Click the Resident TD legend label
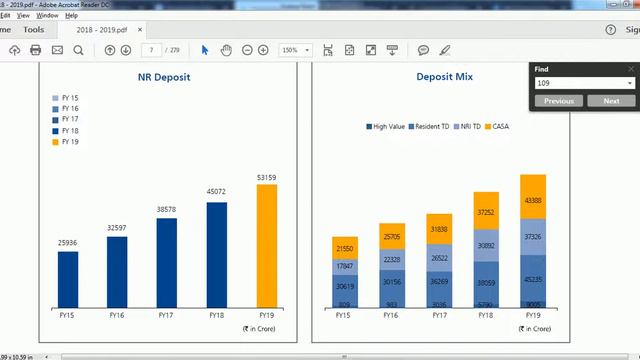 click(x=432, y=127)
